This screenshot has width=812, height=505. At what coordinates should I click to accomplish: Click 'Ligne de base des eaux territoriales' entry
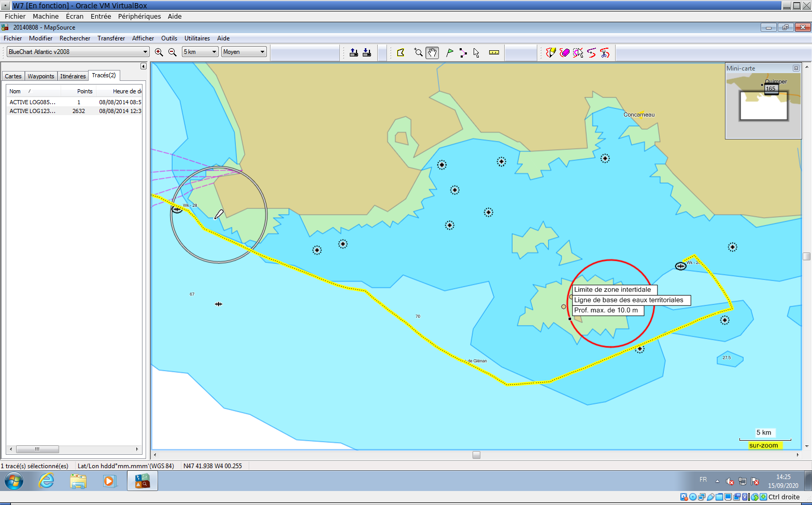(x=632, y=300)
